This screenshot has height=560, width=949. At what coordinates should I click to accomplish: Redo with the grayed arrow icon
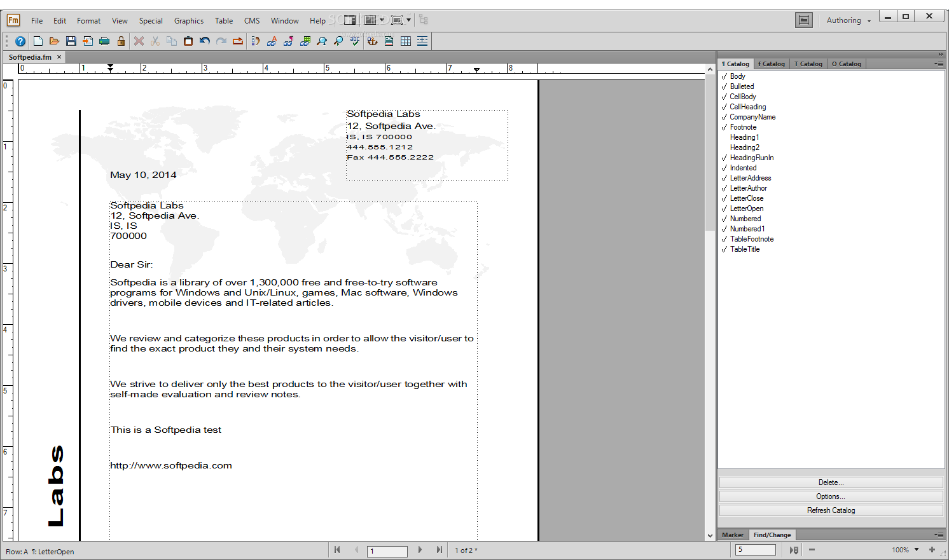221,41
